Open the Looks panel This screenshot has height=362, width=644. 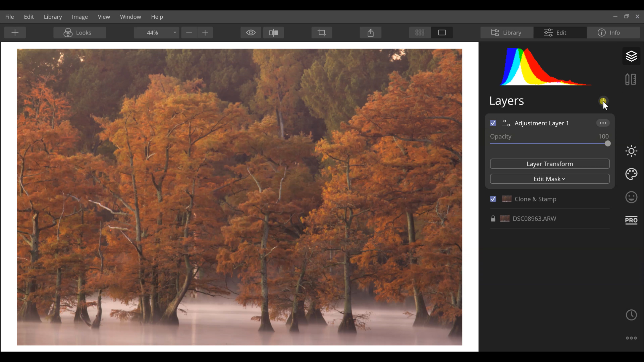point(80,33)
